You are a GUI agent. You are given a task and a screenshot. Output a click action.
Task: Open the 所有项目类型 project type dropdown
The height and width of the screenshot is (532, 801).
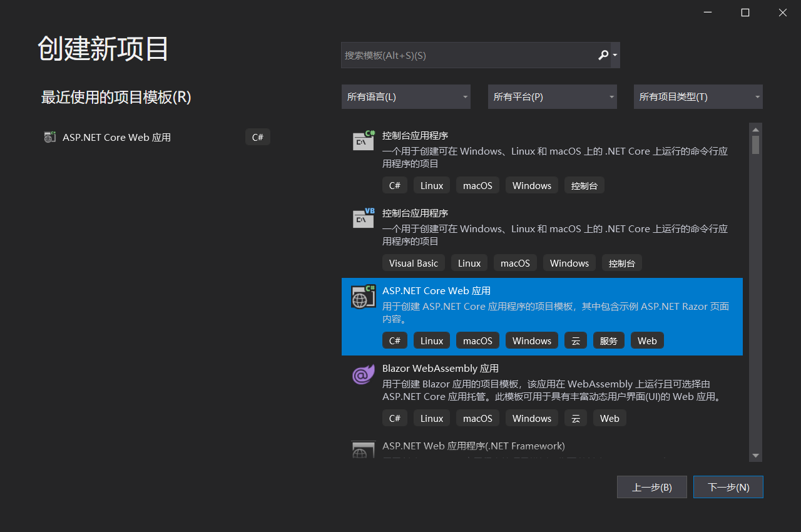click(698, 97)
